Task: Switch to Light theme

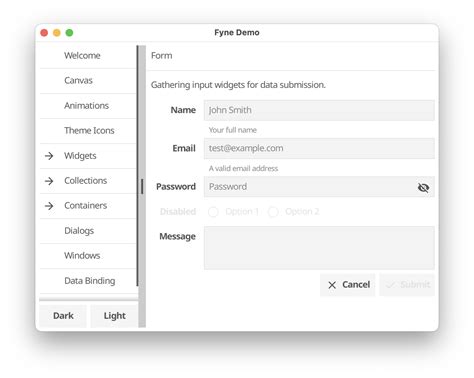Action: [114, 316]
